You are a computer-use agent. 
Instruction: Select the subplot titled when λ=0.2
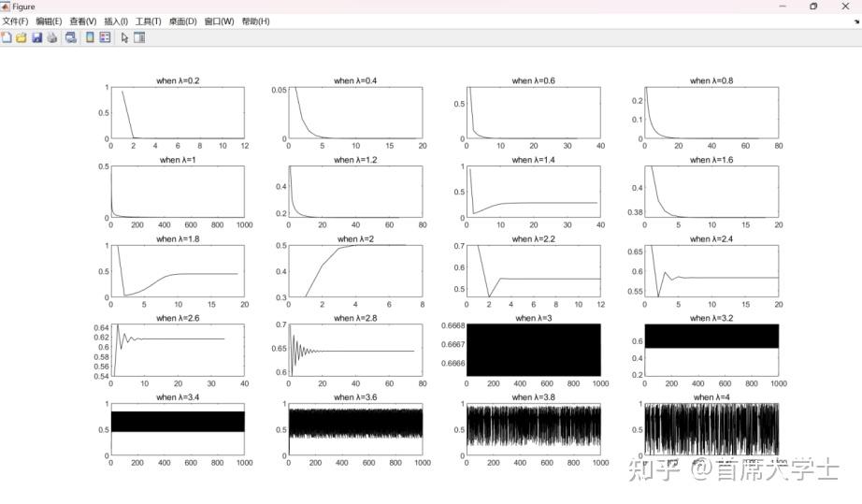point(178,112)
